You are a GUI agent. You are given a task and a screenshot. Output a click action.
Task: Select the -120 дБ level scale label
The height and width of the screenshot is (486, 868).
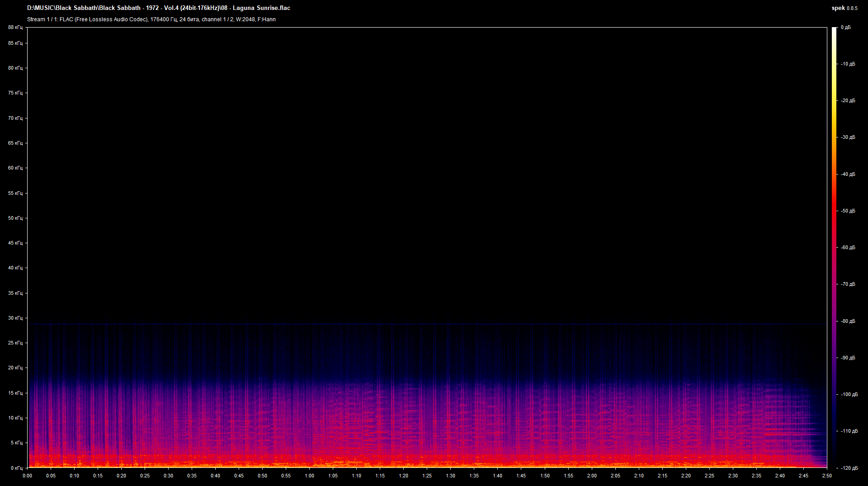pos(849,468)
